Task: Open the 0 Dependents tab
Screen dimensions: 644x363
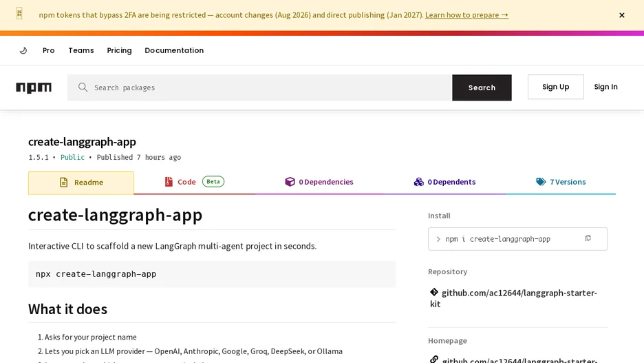Action: 444,182
